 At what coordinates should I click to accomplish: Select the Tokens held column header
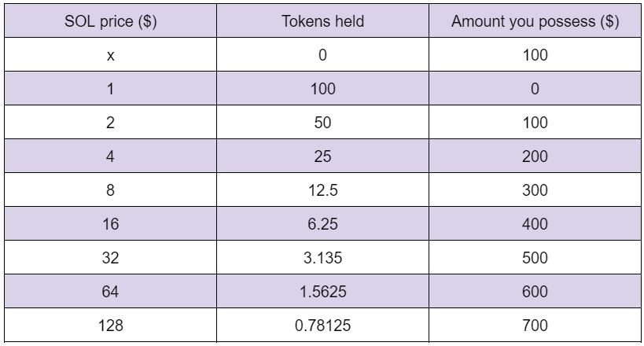pyautogui.click(x=323, y=21)
